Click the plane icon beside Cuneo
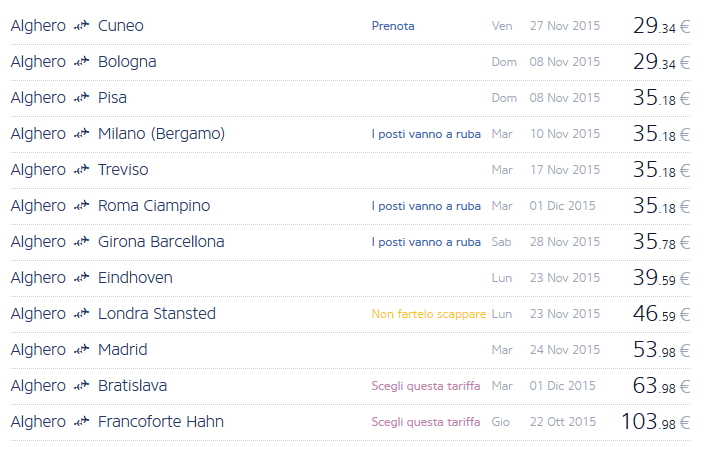This screenshot has width=711, height=451. tap(82, 26)
